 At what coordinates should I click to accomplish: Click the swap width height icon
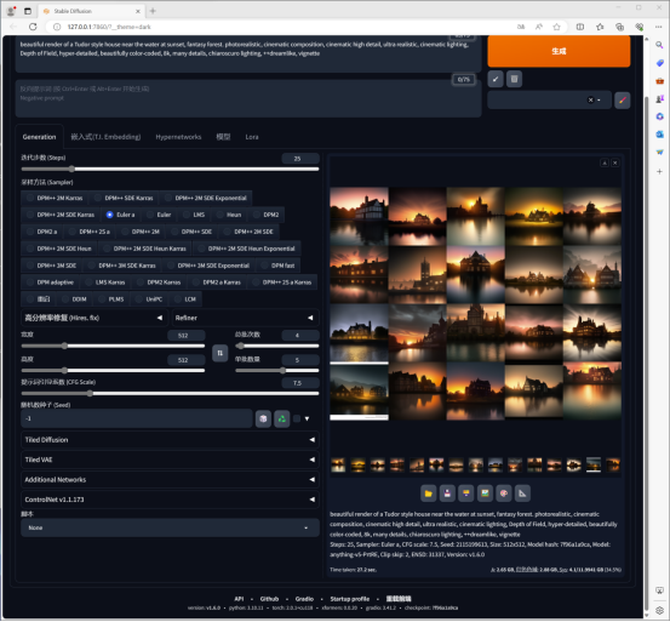pyautogui.click(x=220, y=353)
